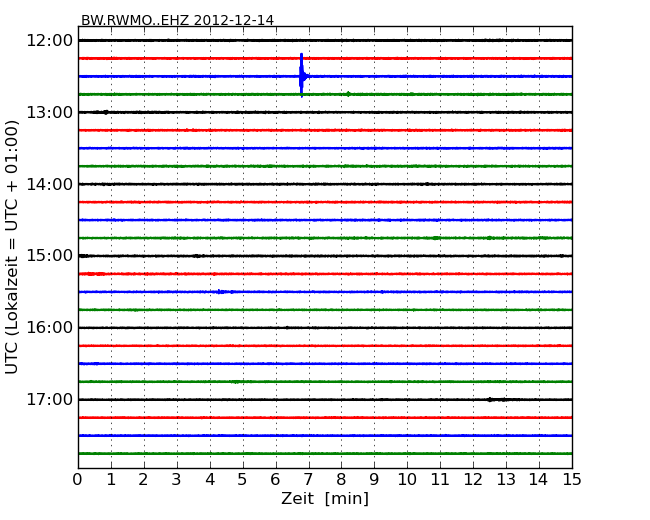Select the 12:00 y-axis tick label
The width and height of the screenshot is (650, 520).
click(50, 41)
